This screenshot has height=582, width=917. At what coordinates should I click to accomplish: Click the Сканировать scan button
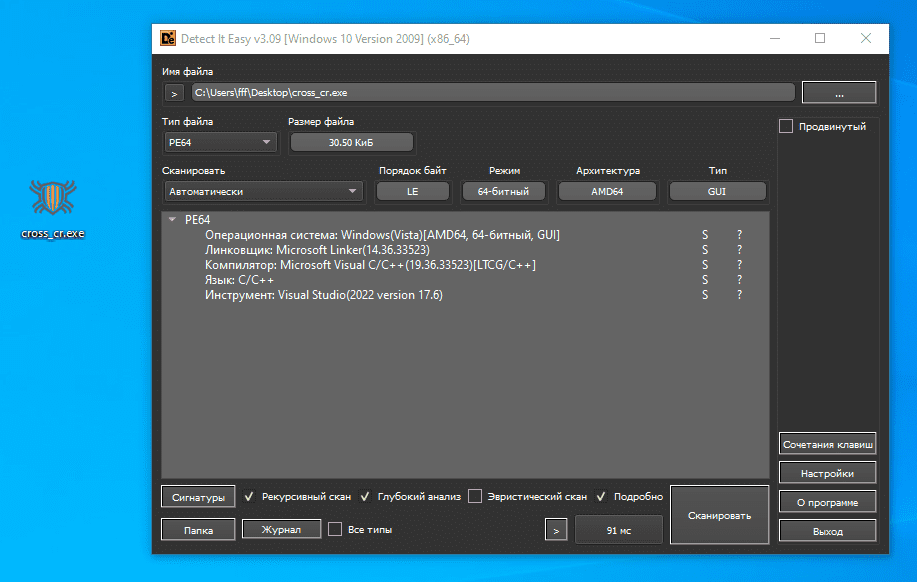pos(719,515)
